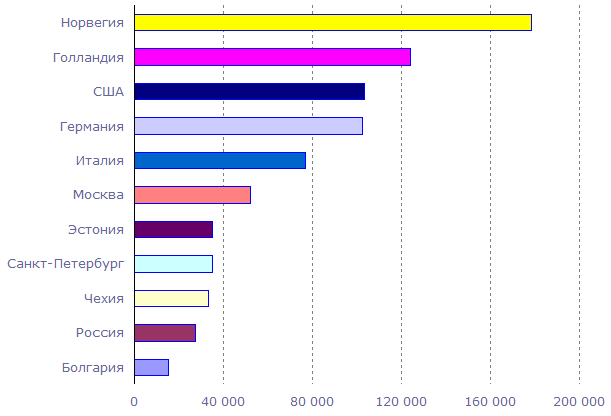Select the 160 000 axis tick label
Image resolution: width=611 pixels, height=416 pixels.
[x=490, y=402]
